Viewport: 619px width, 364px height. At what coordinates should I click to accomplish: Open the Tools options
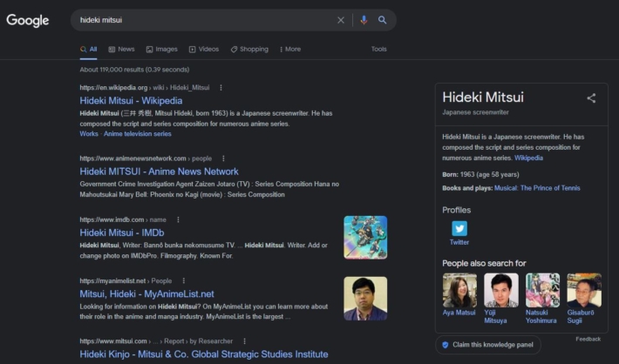coord(378,50)
